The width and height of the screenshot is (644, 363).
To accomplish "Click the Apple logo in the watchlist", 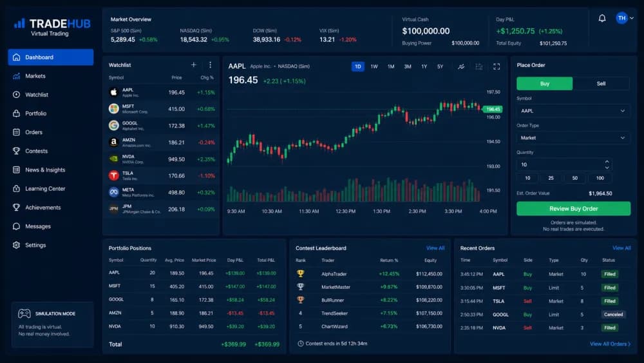I will (114, 92).
